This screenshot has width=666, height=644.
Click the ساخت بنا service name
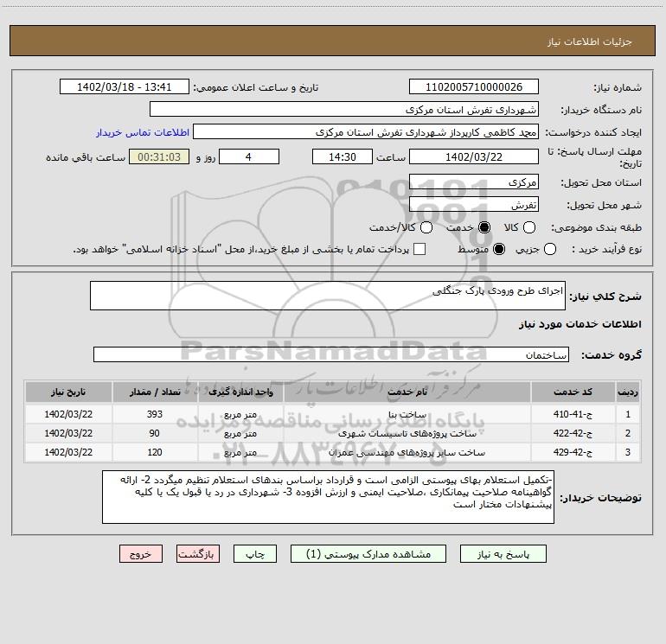(x=407, y=414)
